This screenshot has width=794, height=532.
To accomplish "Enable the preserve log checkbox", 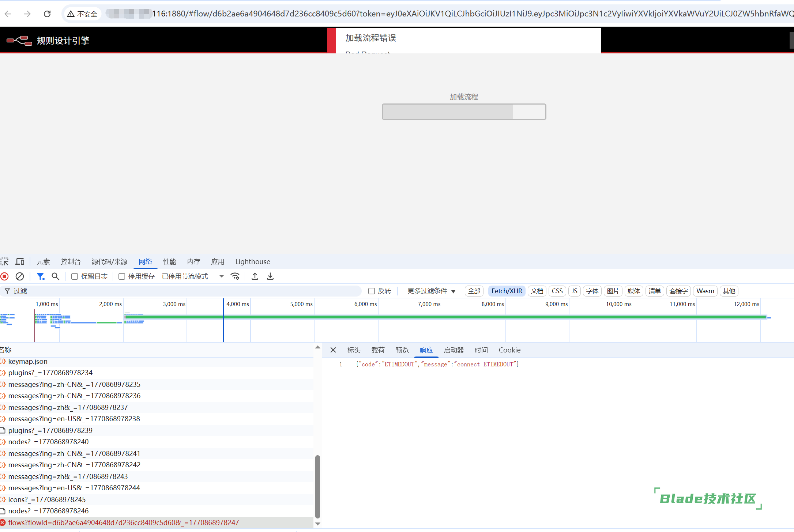I will (x=75, y=276).
